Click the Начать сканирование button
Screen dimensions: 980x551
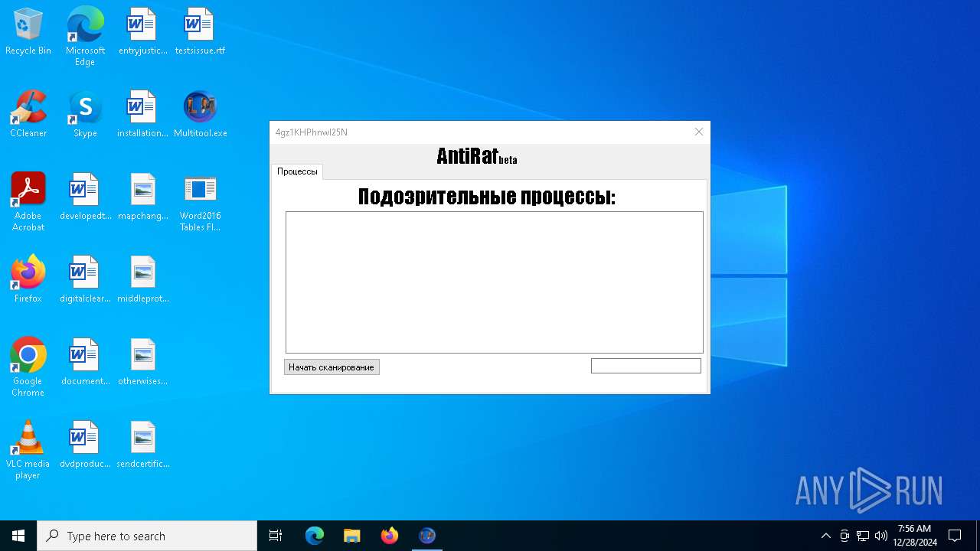point(332,367)
